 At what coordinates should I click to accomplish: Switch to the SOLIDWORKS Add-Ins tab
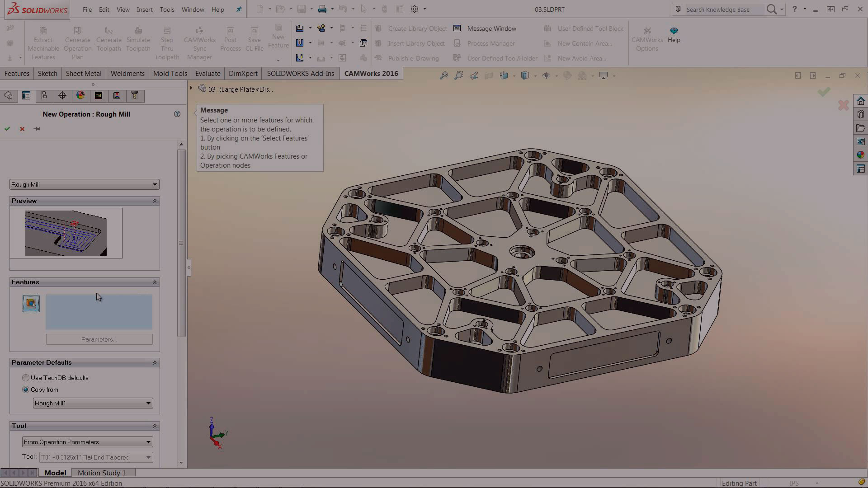(301, 73)
